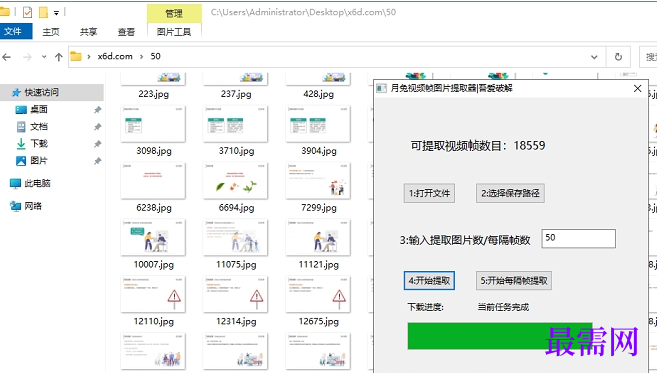
Task: Open recent locations dropdown arrow
Action: [44, 57]
